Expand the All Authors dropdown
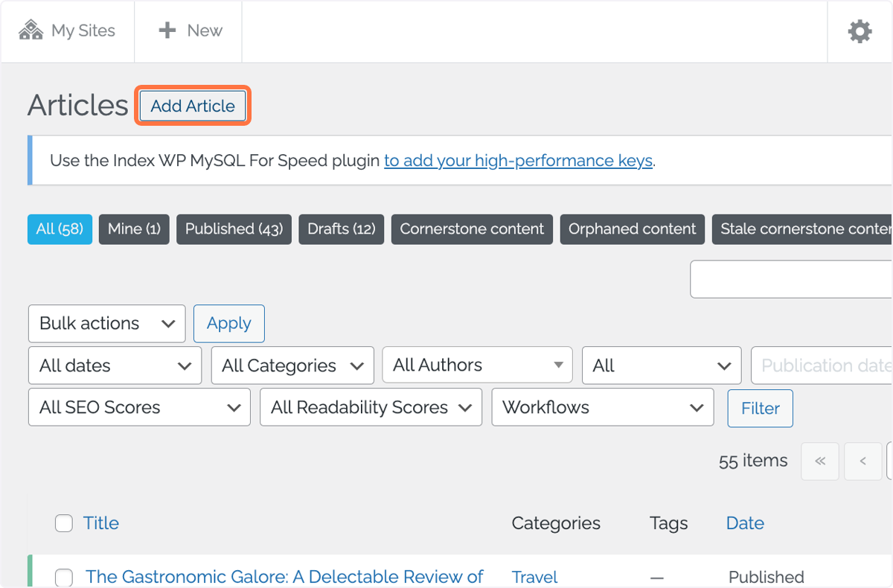The height and width of the screenshot is (588, 893). [x=477, y=365]
